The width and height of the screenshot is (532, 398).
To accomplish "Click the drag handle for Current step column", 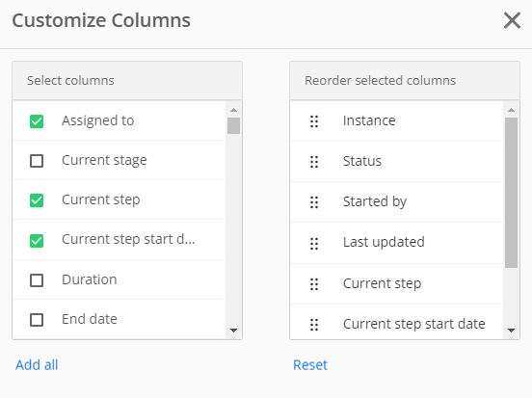I will pyautogui.click(x=314, y=284).
